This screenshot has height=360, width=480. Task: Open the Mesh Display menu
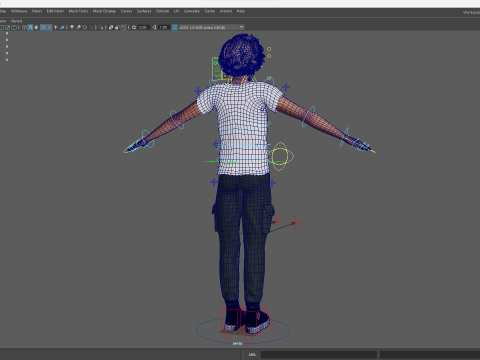click(104, 11)
